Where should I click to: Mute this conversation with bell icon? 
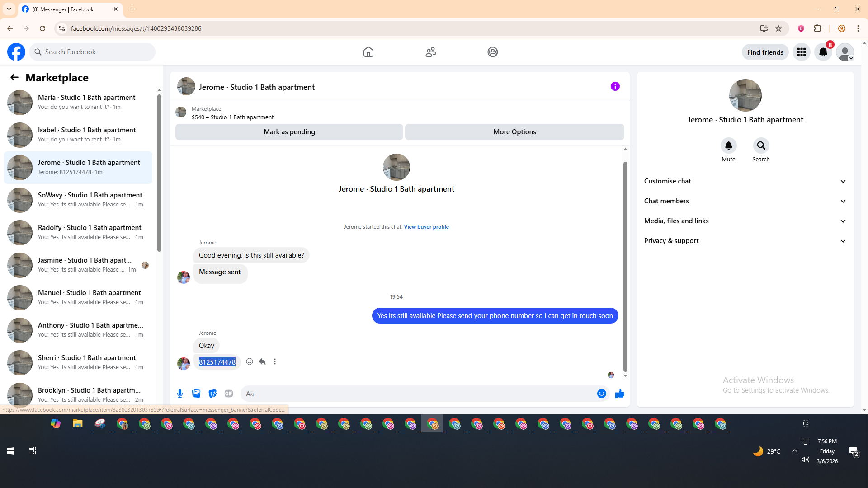tap(728, 145)
